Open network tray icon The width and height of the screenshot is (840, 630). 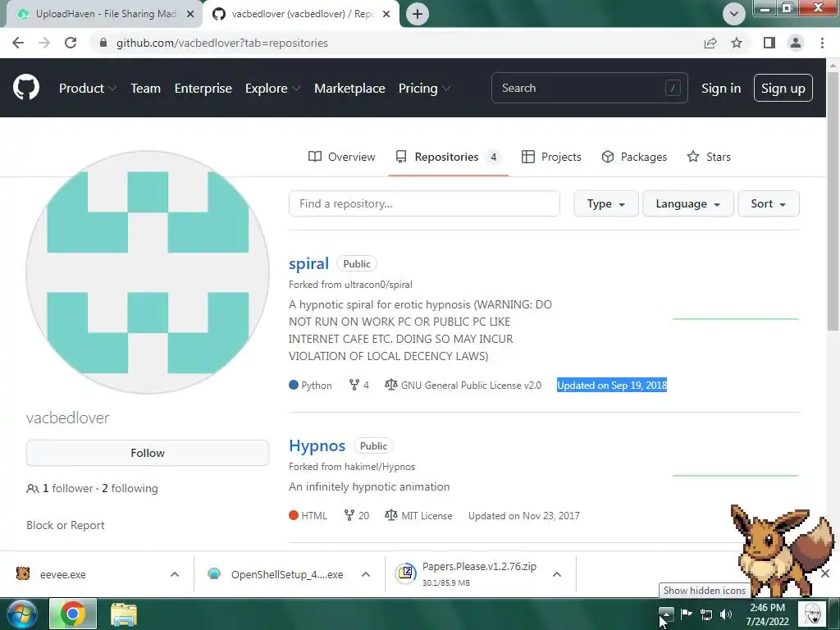pyautogui.click(x=706, y=614)
